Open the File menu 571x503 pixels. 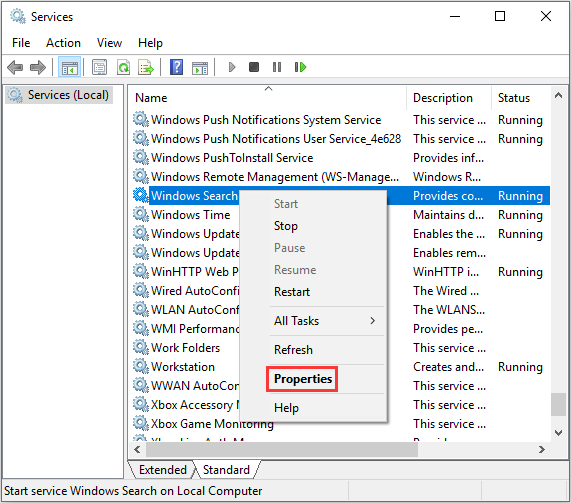pyautogui.click(x=21, y=43)
